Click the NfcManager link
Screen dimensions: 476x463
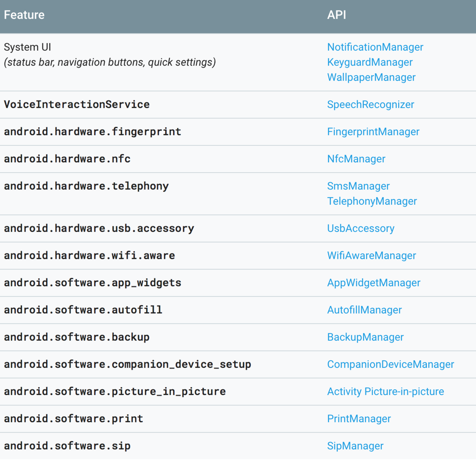click(356, 159)
